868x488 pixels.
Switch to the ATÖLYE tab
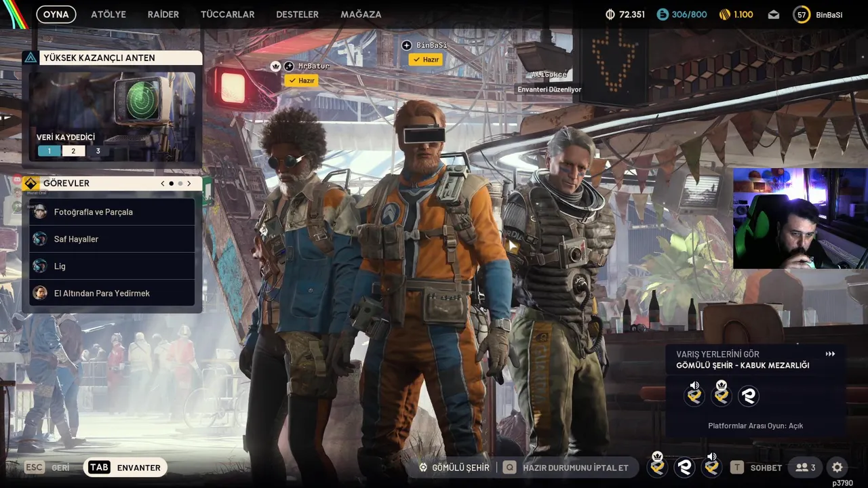click(x=108, y=14)
